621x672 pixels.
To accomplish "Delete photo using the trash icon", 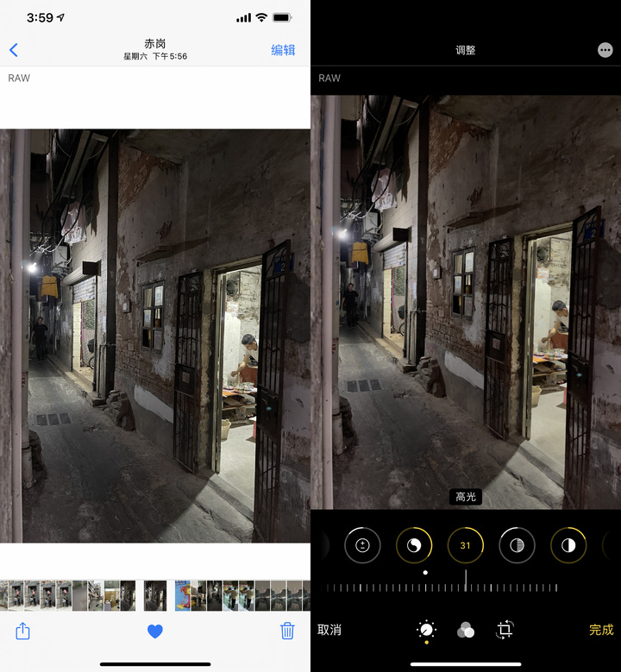I will tap(287, 631).
